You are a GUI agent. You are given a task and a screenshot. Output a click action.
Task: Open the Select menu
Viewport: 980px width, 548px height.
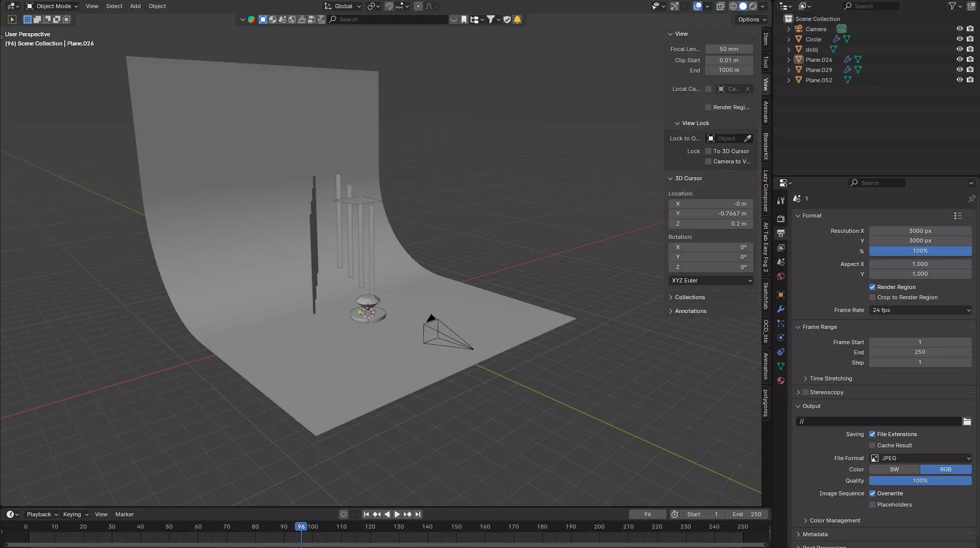(x=114, y=6)
